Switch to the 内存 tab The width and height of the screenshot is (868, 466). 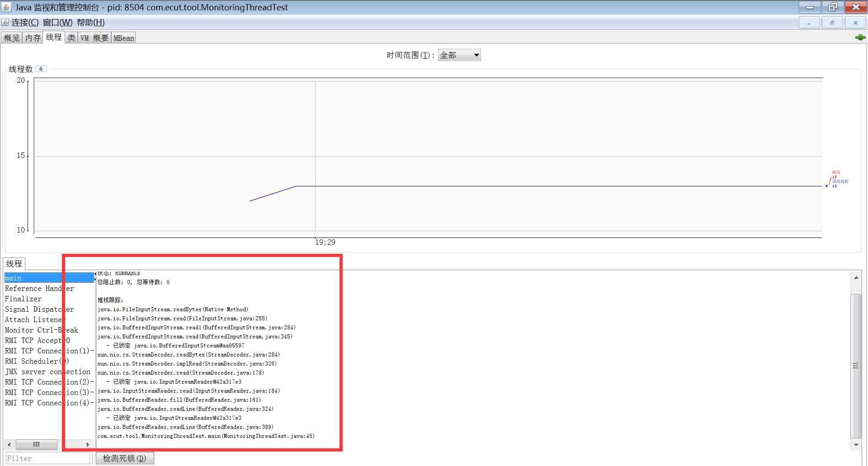(33, 38)
